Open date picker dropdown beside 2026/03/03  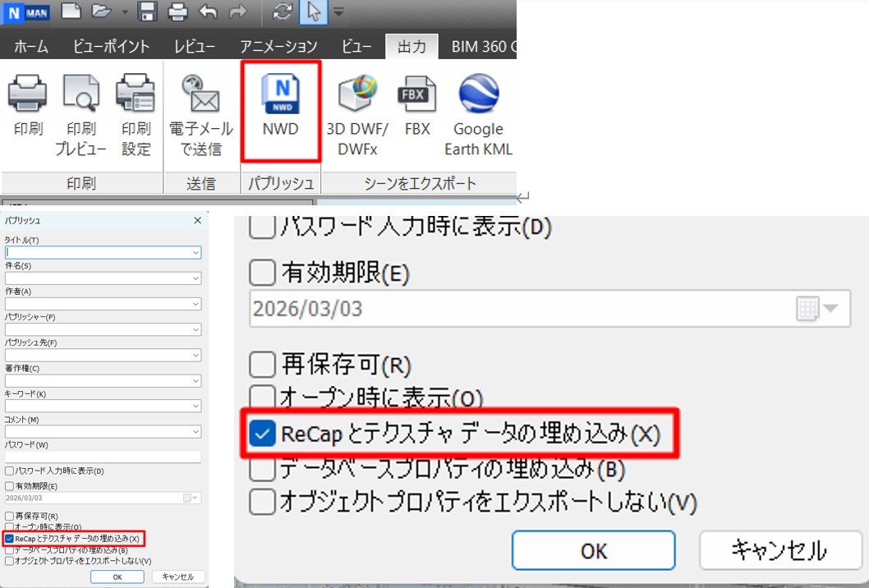pyautogui.click(x=830, y=310)
